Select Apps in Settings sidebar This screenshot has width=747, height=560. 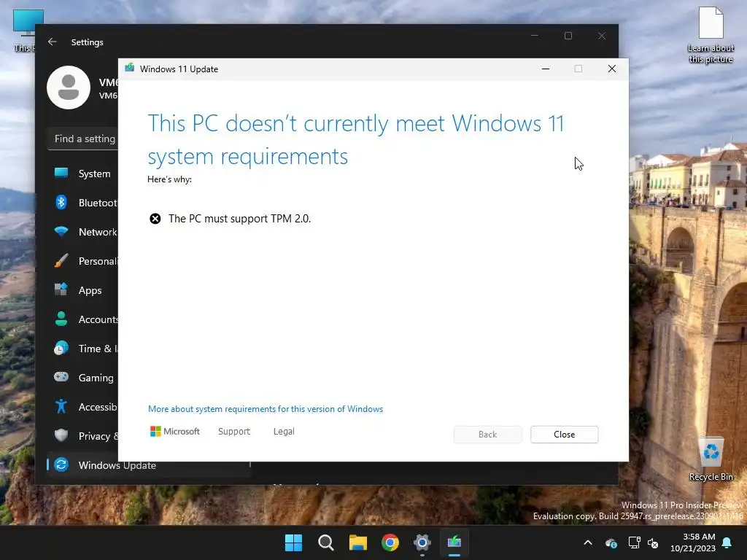[83, 290]
